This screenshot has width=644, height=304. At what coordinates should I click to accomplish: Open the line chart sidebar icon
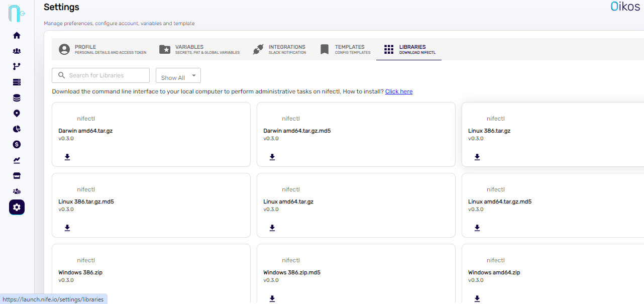(17, 160)
